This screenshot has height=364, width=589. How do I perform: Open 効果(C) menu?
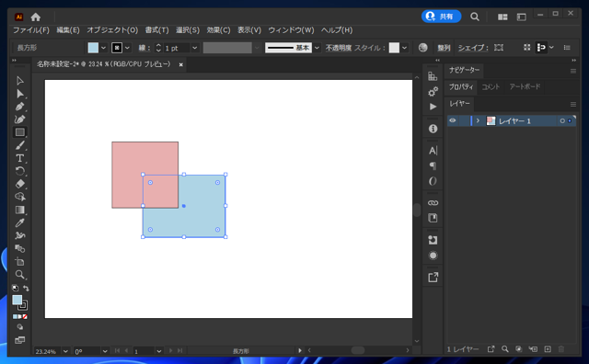[218, 30]
